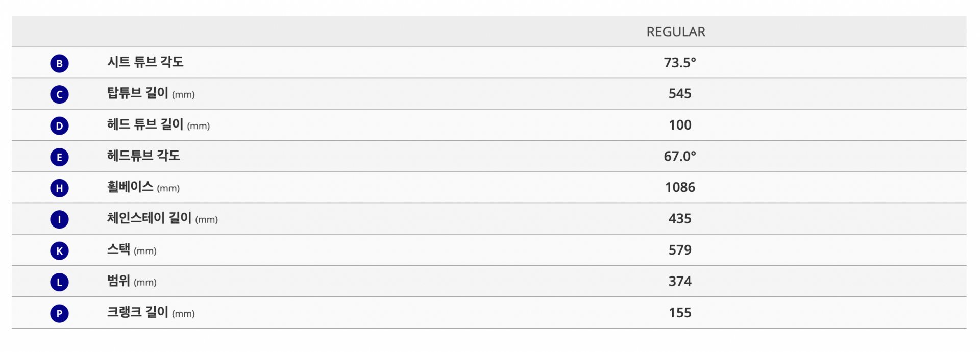Click the 시트 튜브 각도 row label
Viewport: 980px width, 352px height.
tap(145, 62)
